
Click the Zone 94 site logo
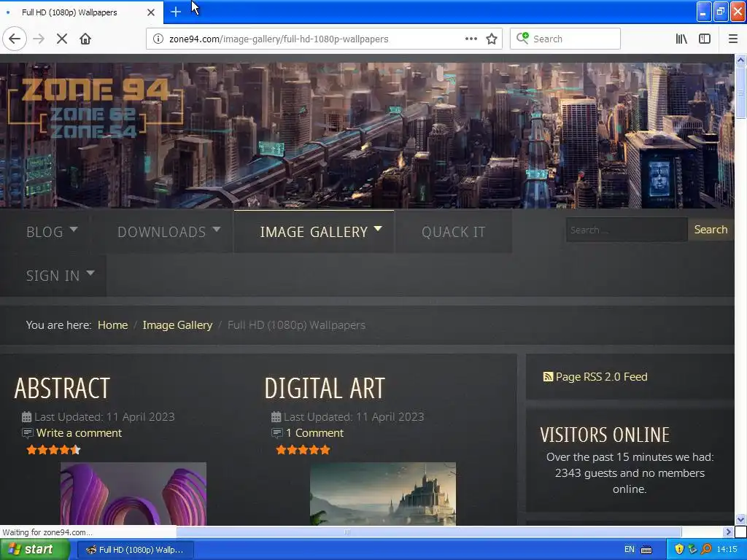[96, 109]
